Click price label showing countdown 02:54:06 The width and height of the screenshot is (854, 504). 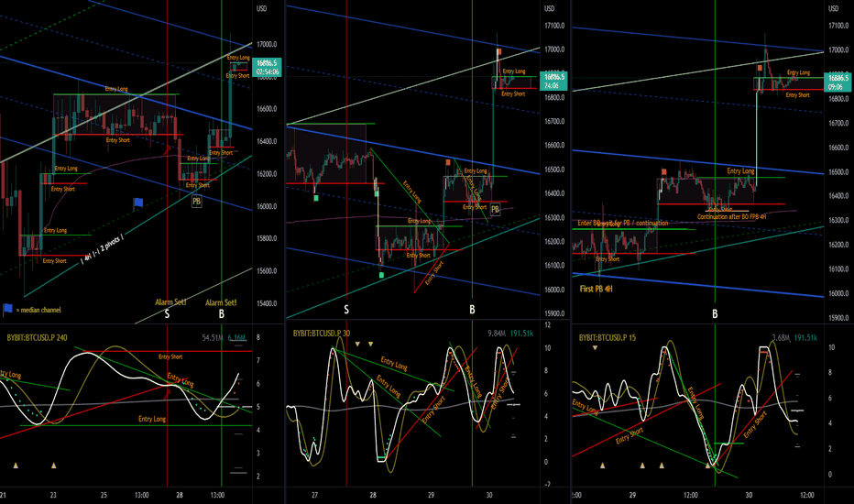tap(267, 67)
